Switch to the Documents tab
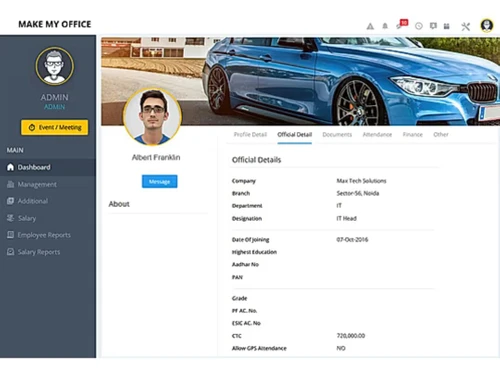The height and width of the screenshot is (375, 500). (337, 135)
